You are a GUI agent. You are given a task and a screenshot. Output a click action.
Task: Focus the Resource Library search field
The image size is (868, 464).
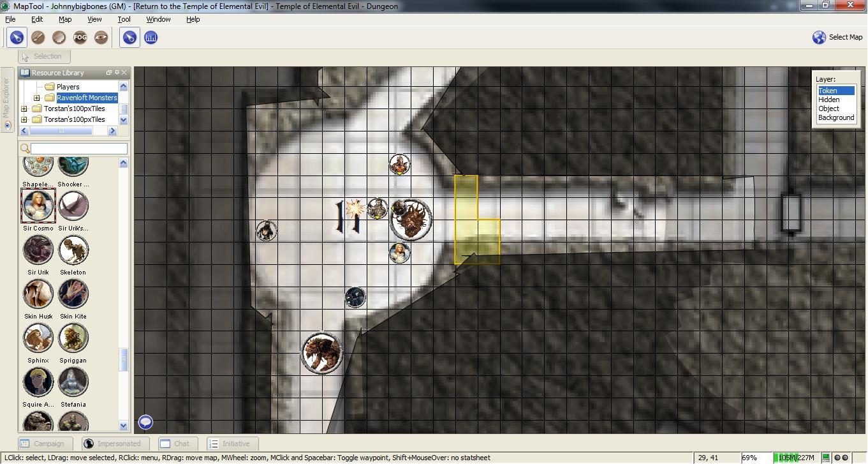pos(79,148)
